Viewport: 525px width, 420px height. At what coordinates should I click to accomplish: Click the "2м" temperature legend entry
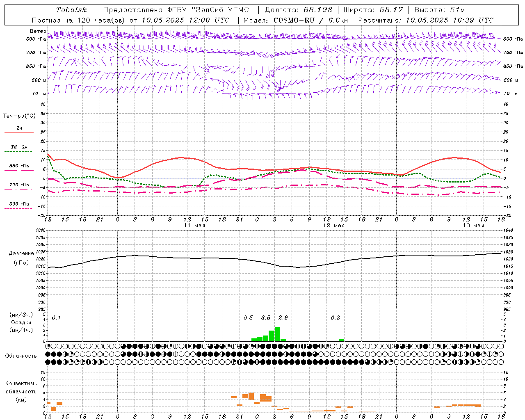tap(19, 128)
